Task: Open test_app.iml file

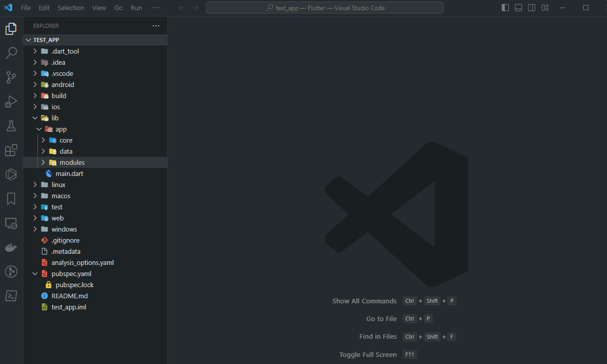Action: 95,307
